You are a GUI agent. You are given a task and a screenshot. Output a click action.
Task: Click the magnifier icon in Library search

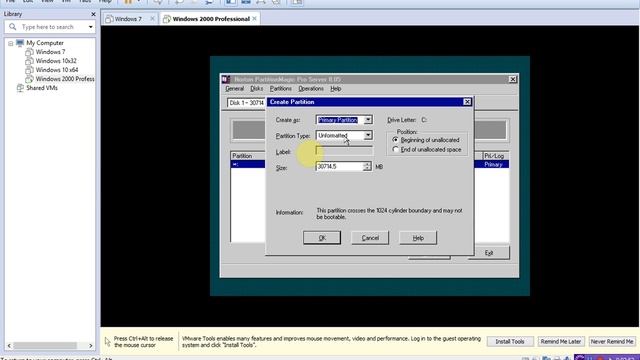[13, 27]
